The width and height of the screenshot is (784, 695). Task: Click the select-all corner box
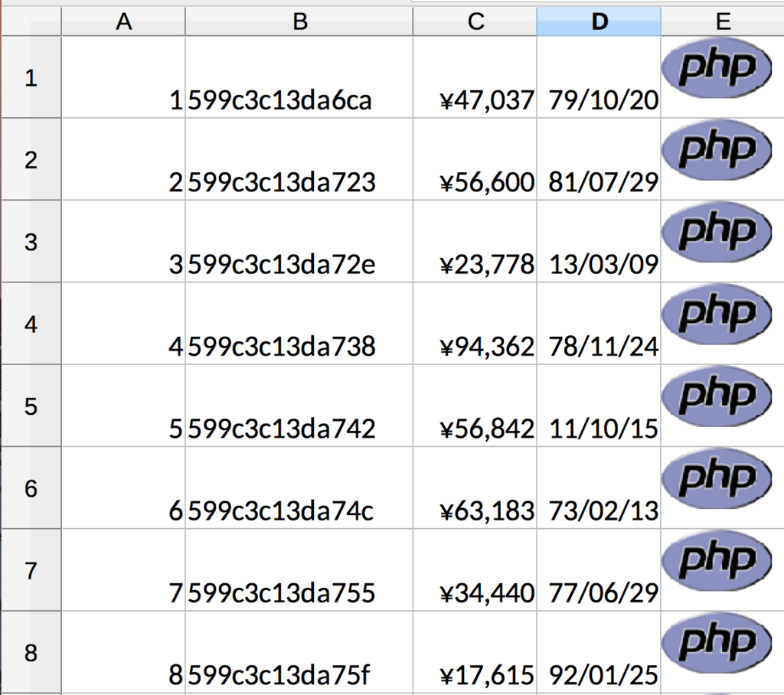(31, 21)
